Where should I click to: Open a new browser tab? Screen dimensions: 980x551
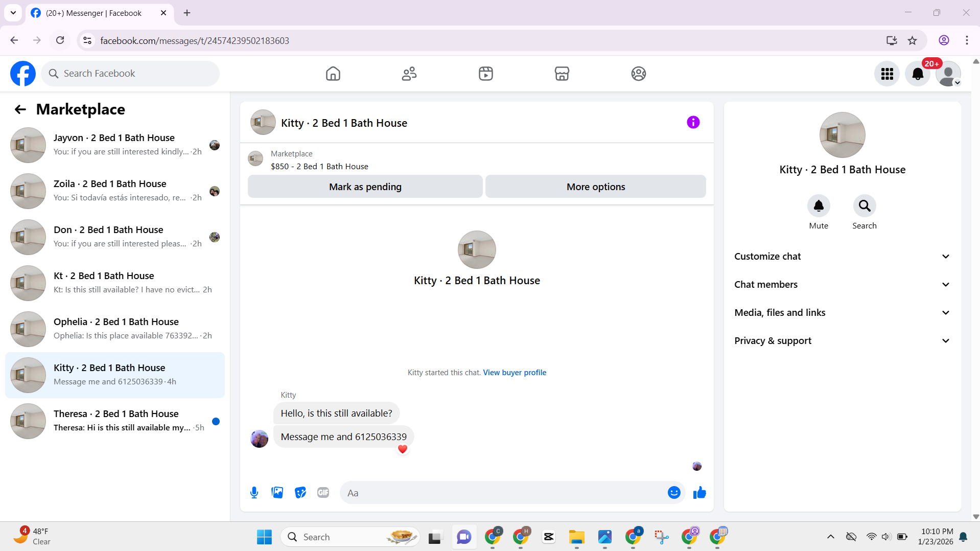[187, 13]
